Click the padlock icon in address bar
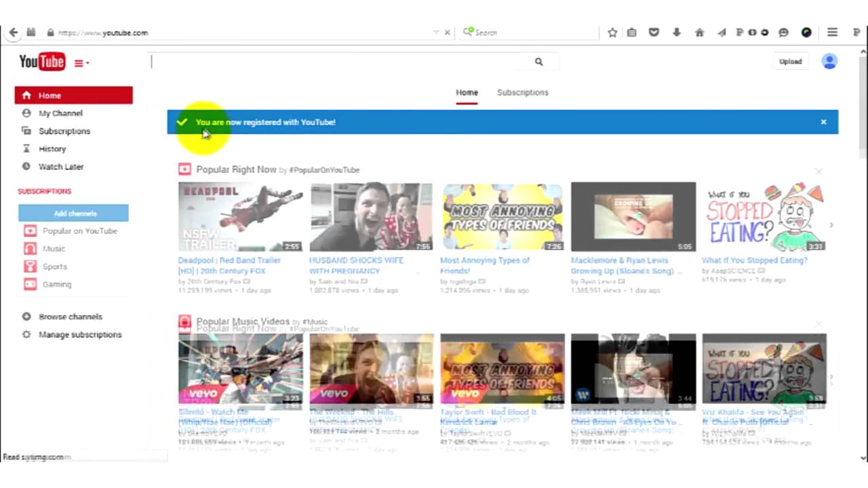The height and width of the screenshot is (488, 868). tap(50, 33)
